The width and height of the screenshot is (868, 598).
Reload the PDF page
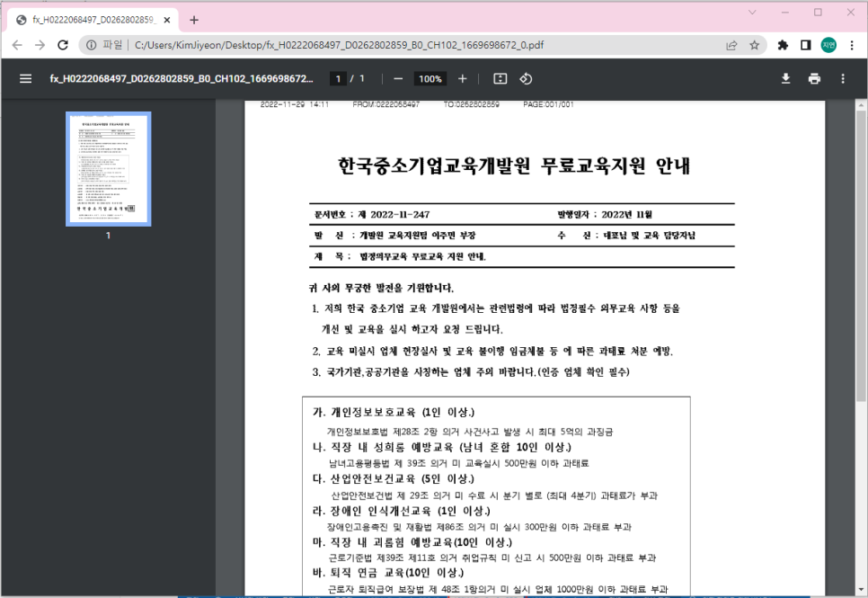pos(63,45)
